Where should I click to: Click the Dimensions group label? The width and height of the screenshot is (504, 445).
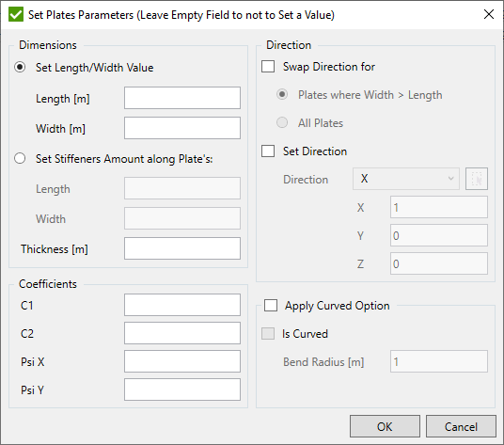(48, 45)
